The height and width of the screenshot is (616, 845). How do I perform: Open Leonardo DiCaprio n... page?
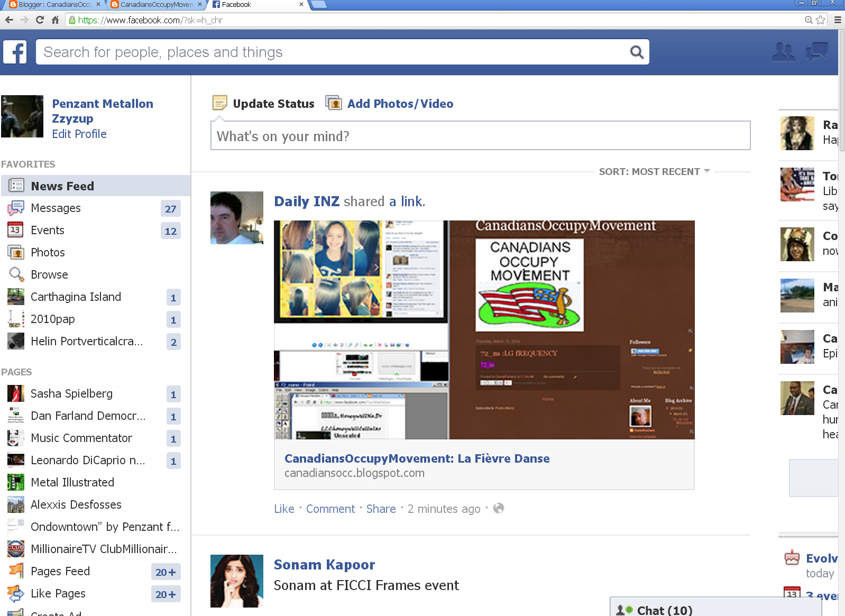[96, 460]
